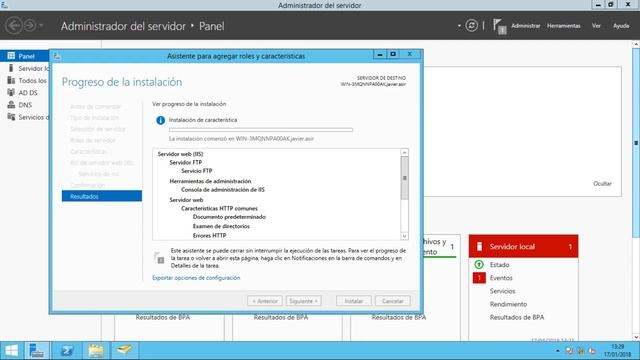Click the Panel grid icon in sidebar
The height and width of the screenshot is (360, 640).
pyautogui.click(x=11, y=56)
